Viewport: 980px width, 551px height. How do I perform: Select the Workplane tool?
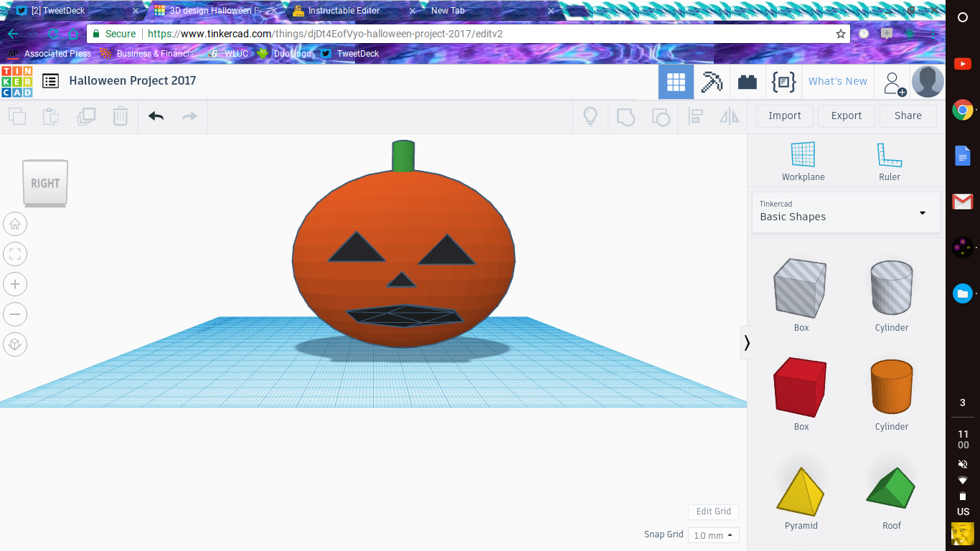[803, 161]
